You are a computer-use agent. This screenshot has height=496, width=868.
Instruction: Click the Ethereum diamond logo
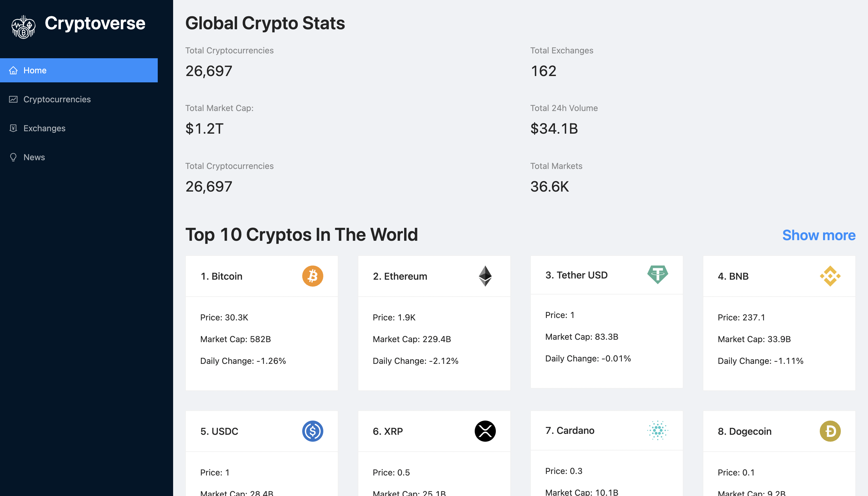(485, 276)
